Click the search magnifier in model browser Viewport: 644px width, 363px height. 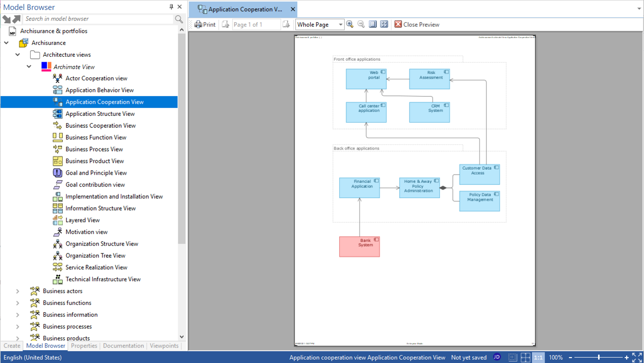[x=179, y=19]
